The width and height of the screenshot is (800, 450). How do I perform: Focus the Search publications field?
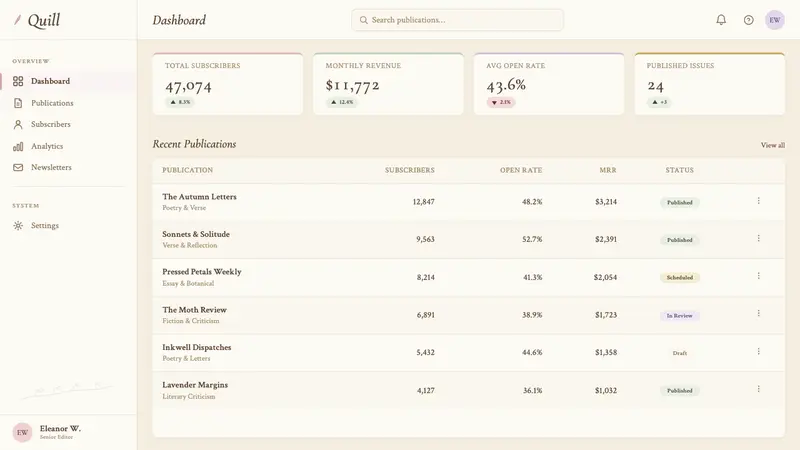click(458, 20)
